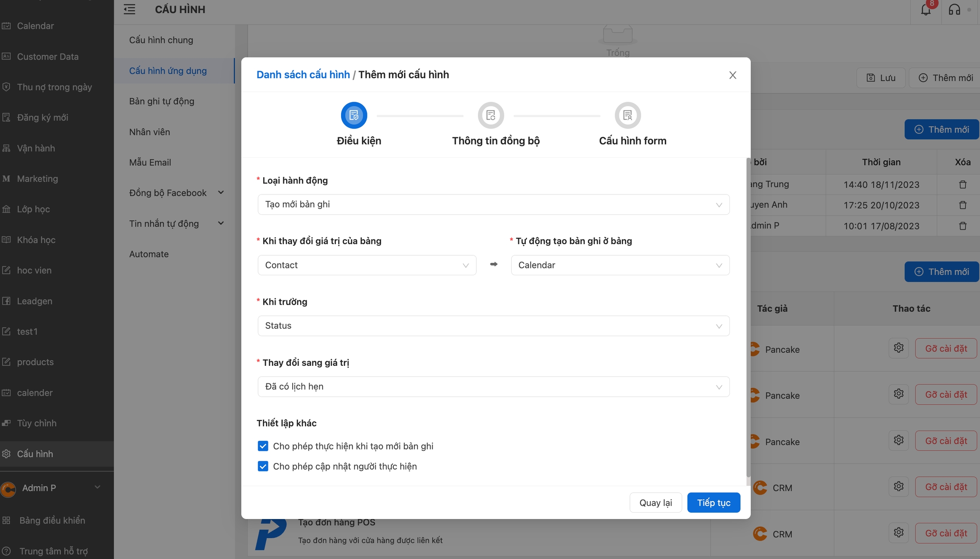Click the Tiếp tục button
Viewport: 980px width, 559px height.
pyautogui.click(x=713, y=503)
